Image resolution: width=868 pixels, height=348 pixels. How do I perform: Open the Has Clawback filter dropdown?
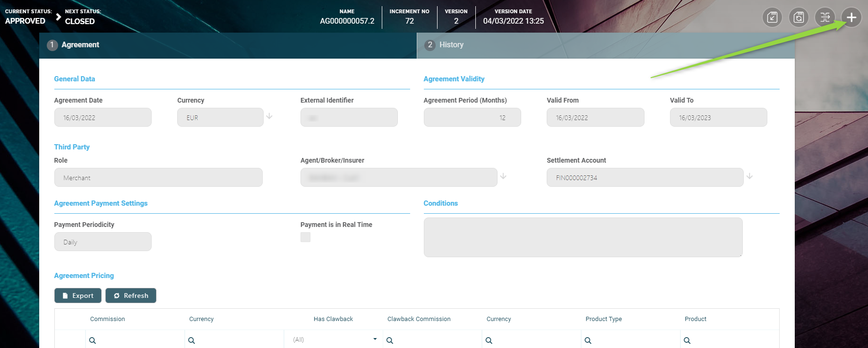click(x=375, y=339)
